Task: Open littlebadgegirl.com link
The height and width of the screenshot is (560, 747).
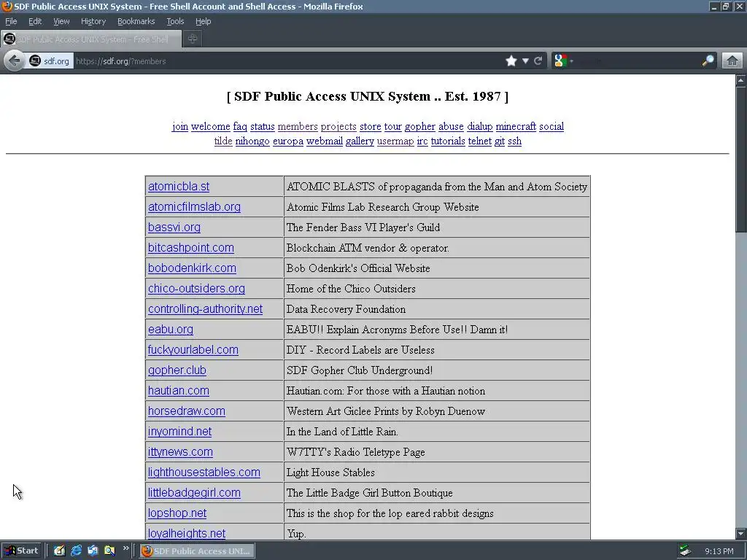Action: (x=194, y=493)
